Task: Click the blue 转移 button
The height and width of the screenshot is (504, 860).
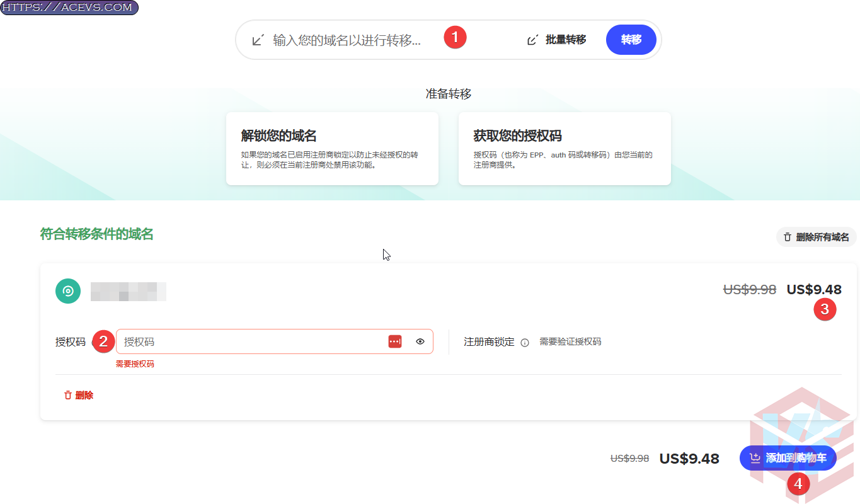Action: (631, 40)
